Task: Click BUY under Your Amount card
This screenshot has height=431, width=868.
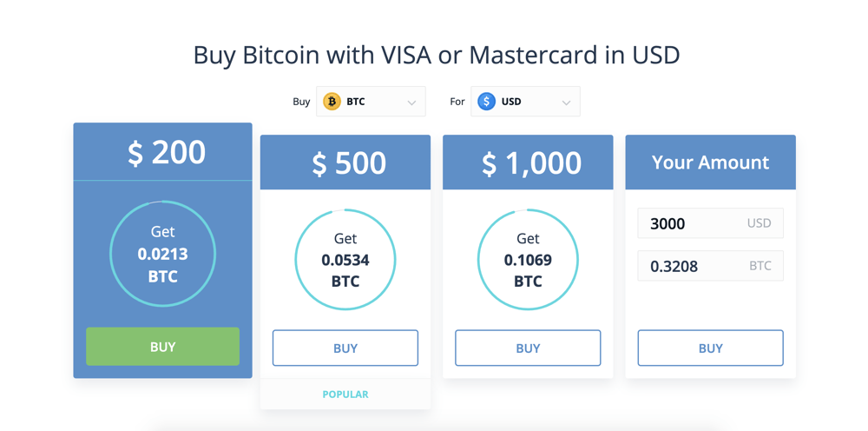Action: (711, 348)
